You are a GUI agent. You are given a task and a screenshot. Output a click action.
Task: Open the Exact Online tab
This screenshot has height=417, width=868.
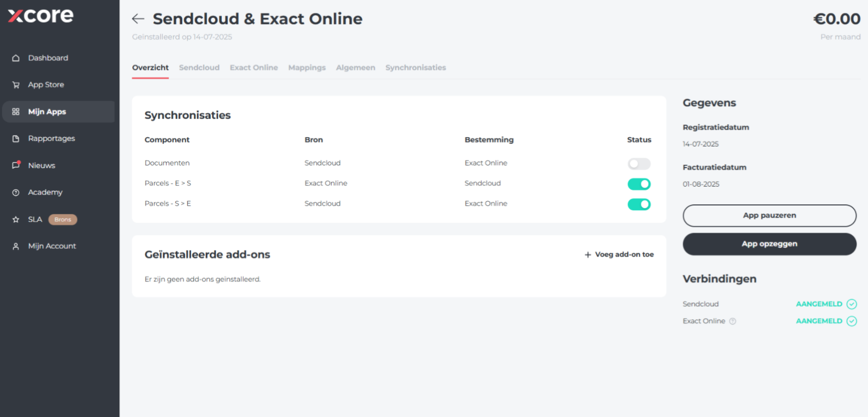coord(254,68)
